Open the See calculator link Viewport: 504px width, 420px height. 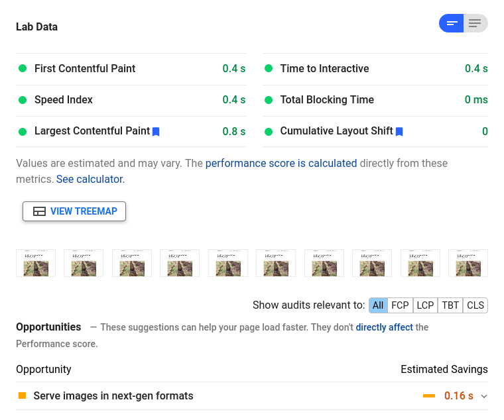(x=90, y=179)
